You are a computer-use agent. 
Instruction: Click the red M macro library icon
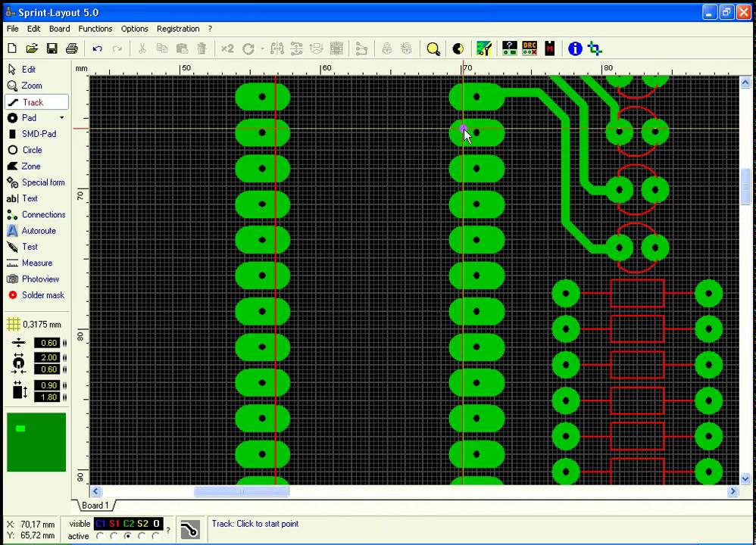click(x=550, y=48)
